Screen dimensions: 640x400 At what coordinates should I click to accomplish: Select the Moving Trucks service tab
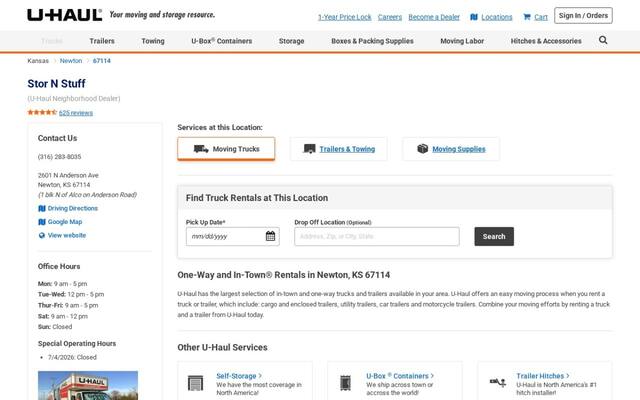click(226, 149)
